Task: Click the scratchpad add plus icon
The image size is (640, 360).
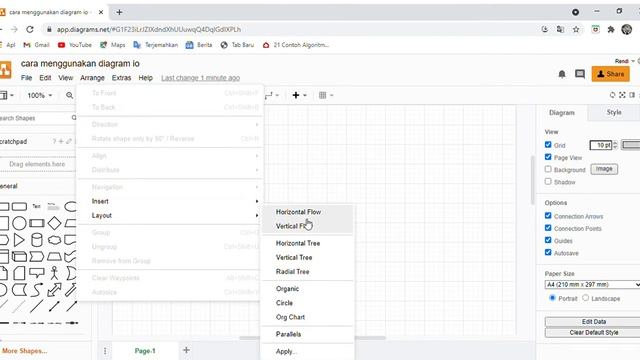Action: coord(61,141)
